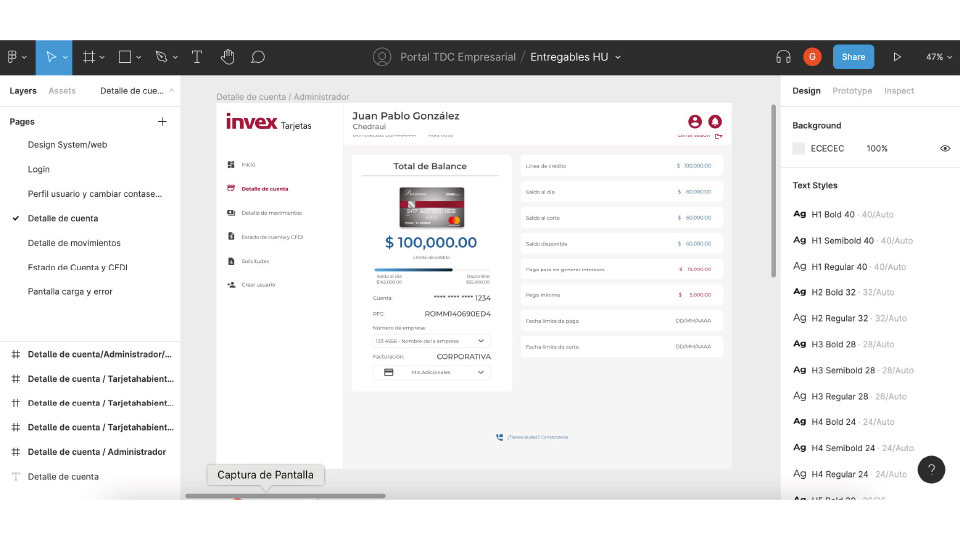Click Detalle de movimientos link in the design

point(271,213)
